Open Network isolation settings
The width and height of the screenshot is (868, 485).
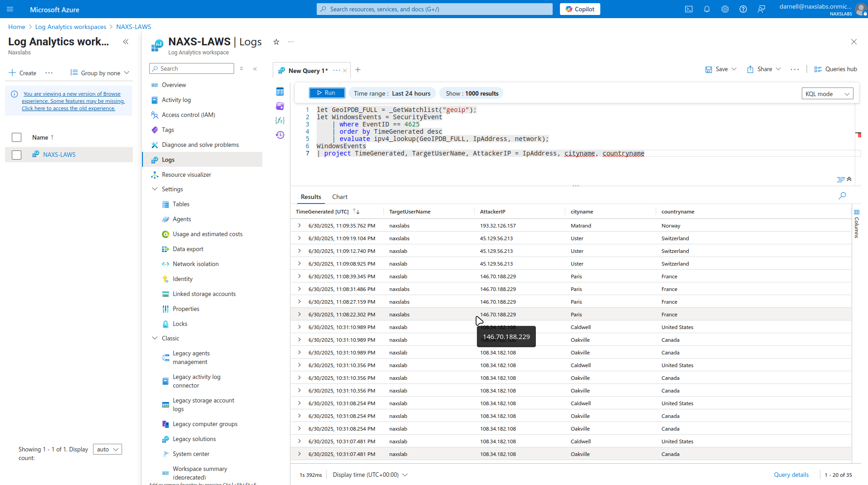coord(196,264)
